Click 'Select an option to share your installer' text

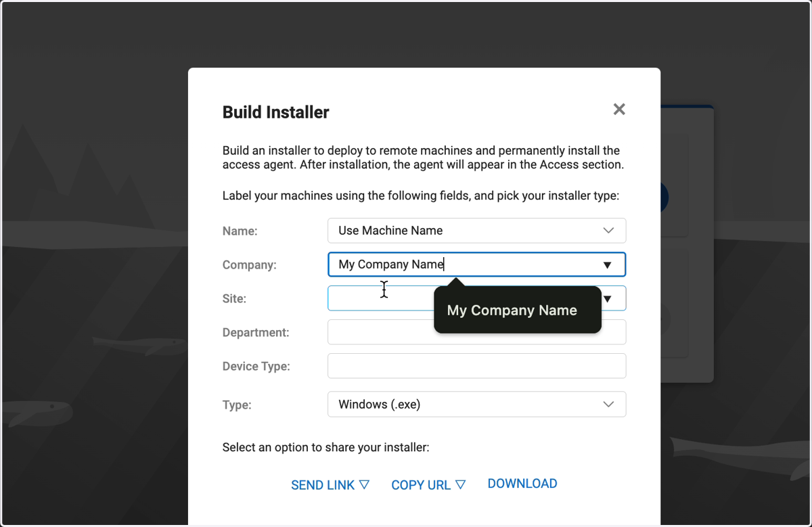click(326, 447)
